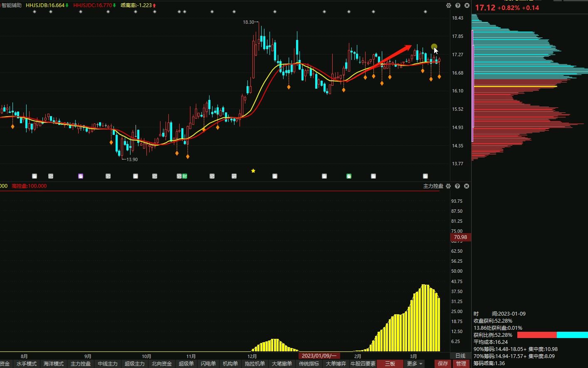Click the +0.82% change percentage
The width and height of the screenshot is (588, 368).
click(x=509, y=8)
